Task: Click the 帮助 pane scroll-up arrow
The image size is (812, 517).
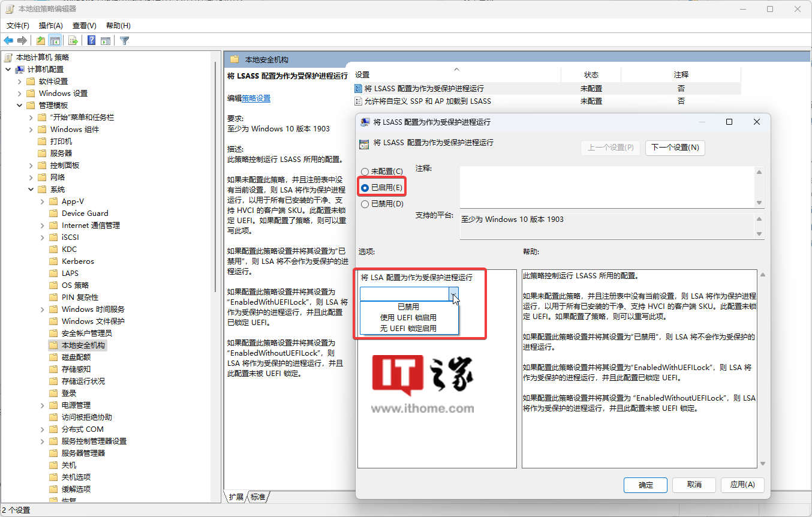Action: click(763, 275)
